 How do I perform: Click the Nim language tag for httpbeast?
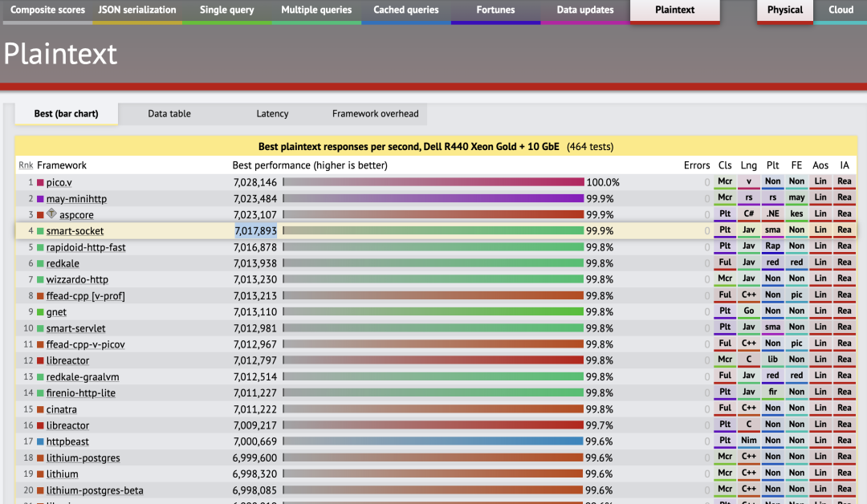[749, 441]
